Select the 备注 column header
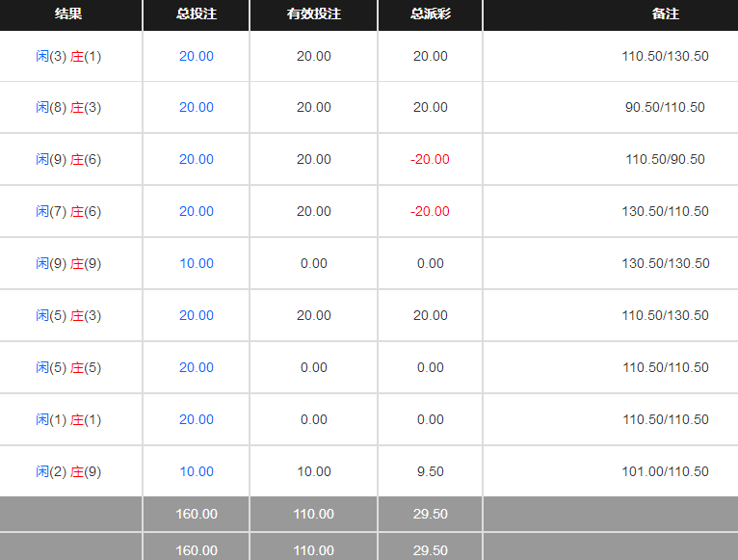Viewport: 738px width, 560px height. pos(665,14)
